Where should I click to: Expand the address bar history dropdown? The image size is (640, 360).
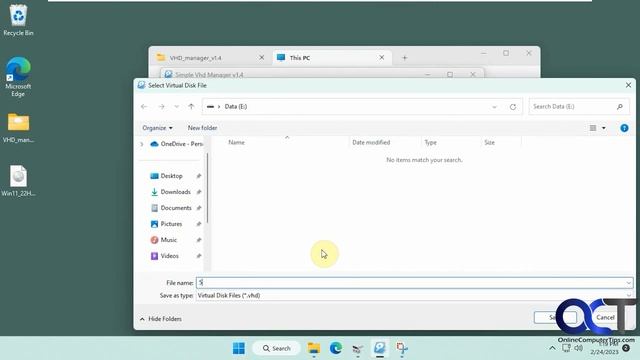(494, 107)
